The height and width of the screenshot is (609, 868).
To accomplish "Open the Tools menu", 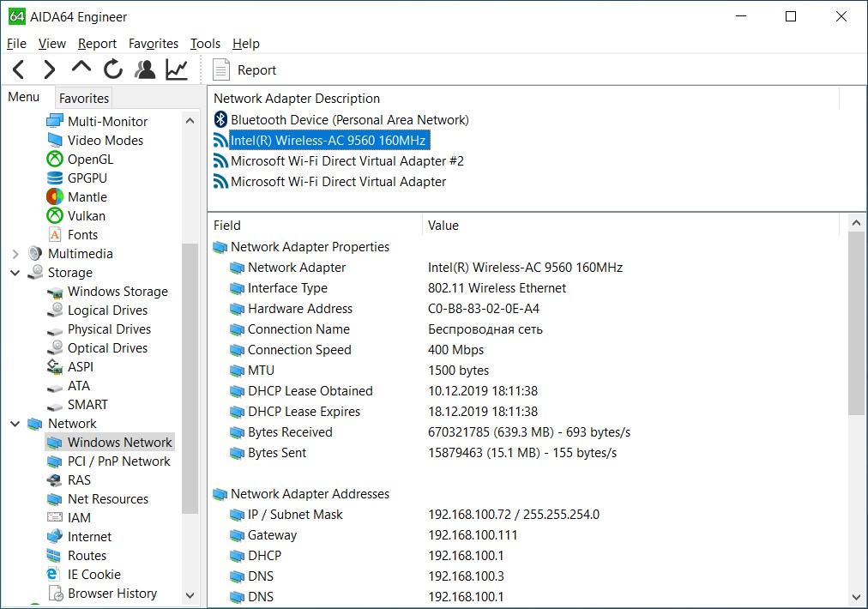I will (x=205, y=44).
